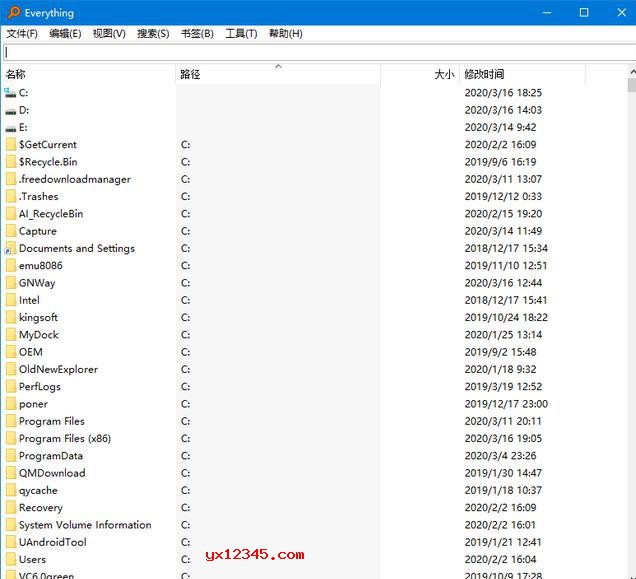
Task: Click date 2020/1/18 9:32 cell
Action: click(500, 369)
